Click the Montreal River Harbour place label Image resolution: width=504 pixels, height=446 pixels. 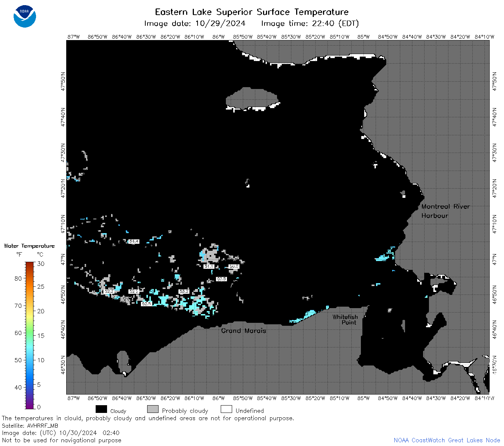tap(446, 211)
